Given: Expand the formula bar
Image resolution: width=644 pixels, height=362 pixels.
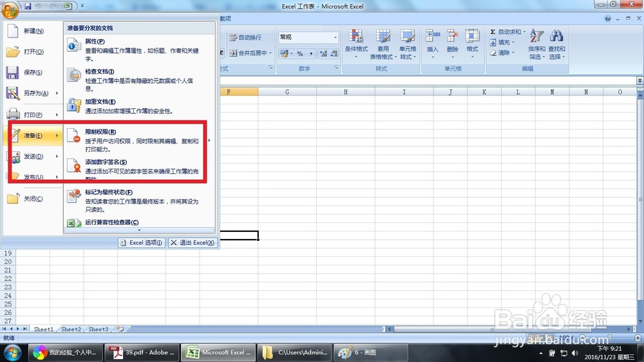Looking at the screenshot, I should click(639, 80).
